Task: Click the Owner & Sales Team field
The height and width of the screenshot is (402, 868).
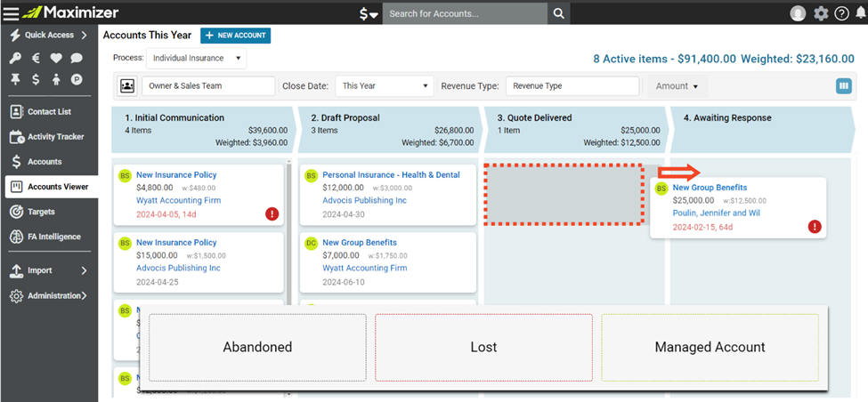Action: click(x=208, y=86)
